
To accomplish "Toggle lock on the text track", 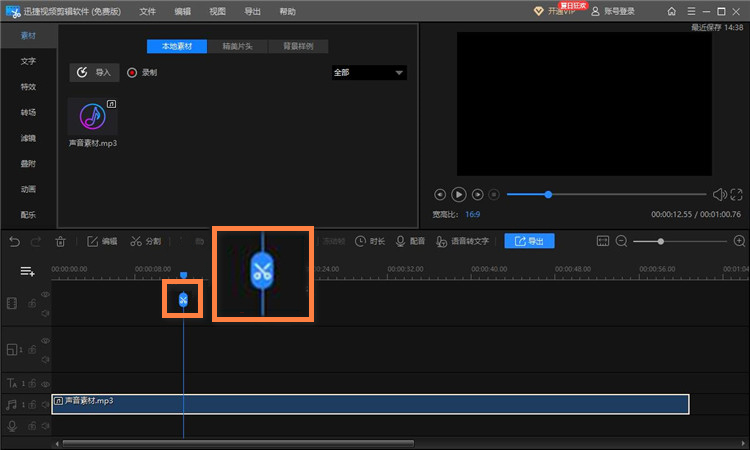I will point(32,383).
